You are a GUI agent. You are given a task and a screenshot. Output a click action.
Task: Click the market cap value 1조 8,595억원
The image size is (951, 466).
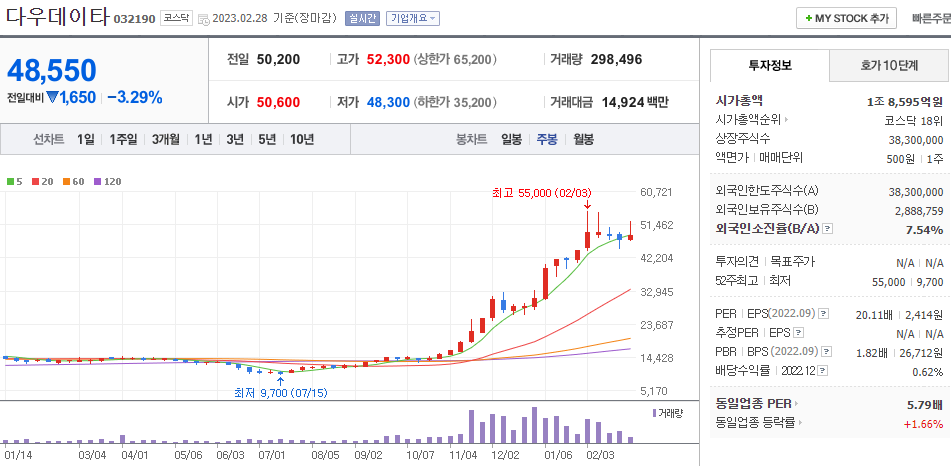coord(905,101)
